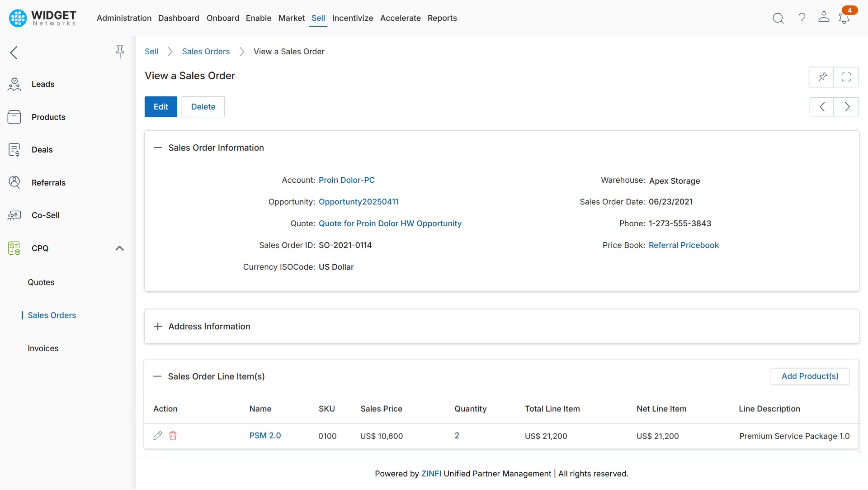Select Products in the sidebar
Viewport: 868px width, 490px height.
pyautogui.click(x=48, y=117)
